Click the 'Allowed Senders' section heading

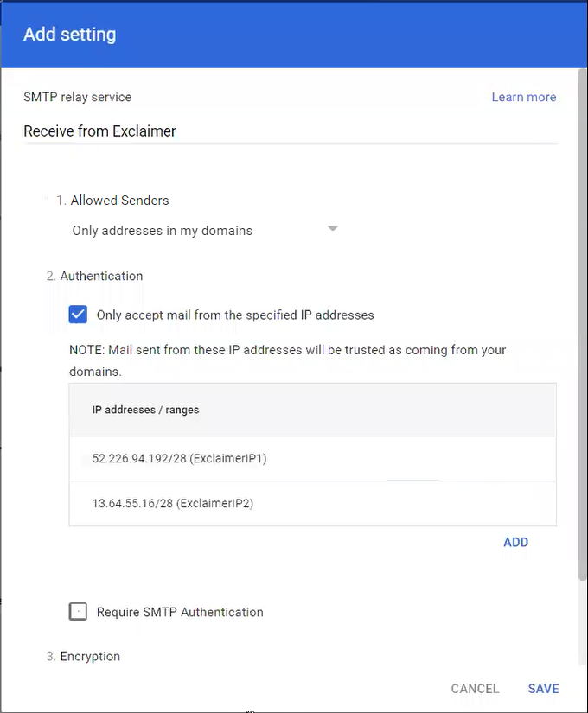click(x=119, y=200)
